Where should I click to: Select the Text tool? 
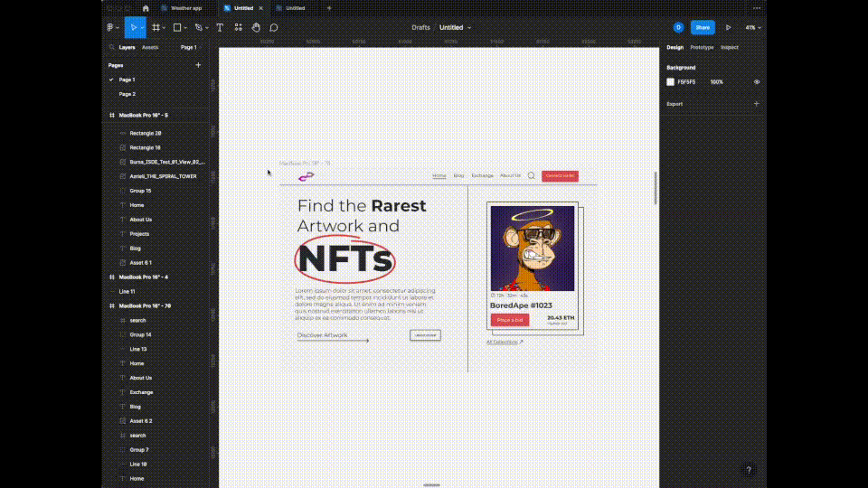point(220,27)
